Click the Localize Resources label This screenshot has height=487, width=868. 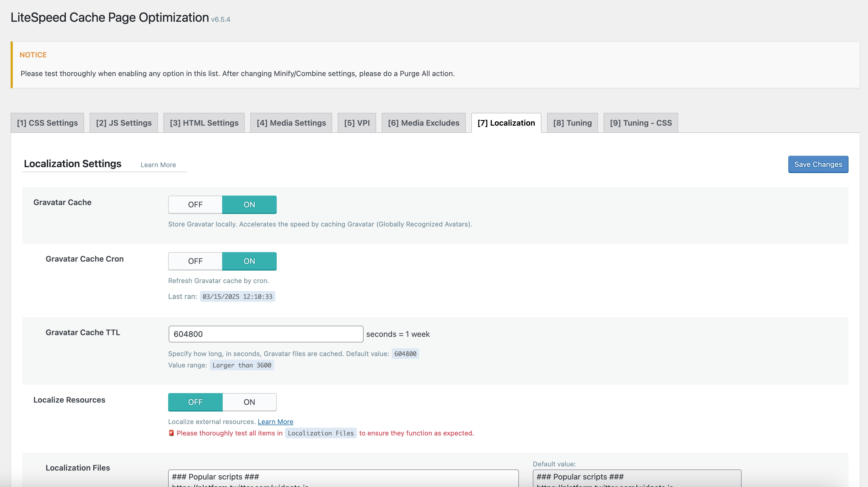(x=69, y=400)
